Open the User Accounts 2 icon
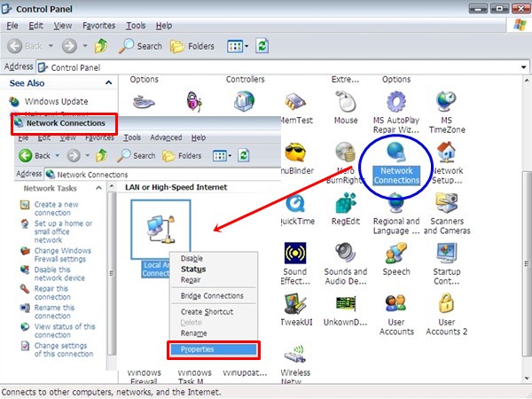Image resolution: width=532 pixels, height=399 pixels. click(447, 314)
